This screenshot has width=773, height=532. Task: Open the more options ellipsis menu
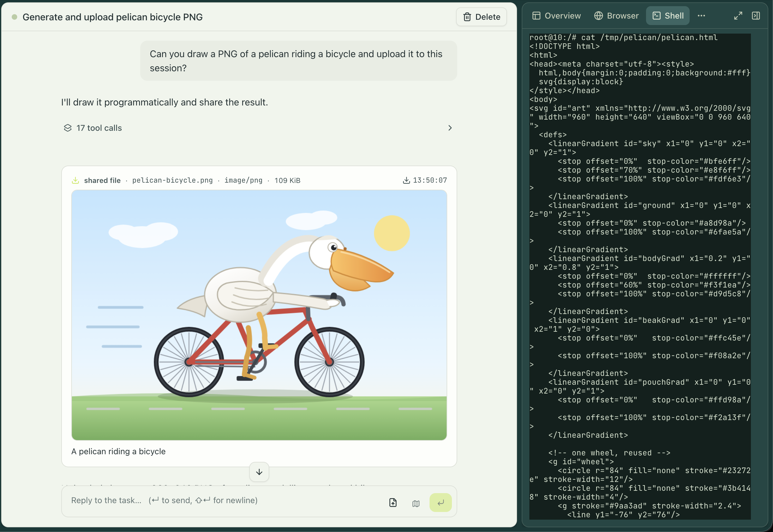click(x=701, y=16)
